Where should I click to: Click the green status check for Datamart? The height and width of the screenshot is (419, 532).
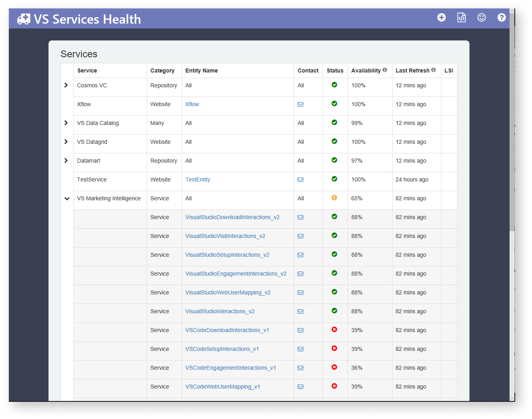(x=334, y=160)
